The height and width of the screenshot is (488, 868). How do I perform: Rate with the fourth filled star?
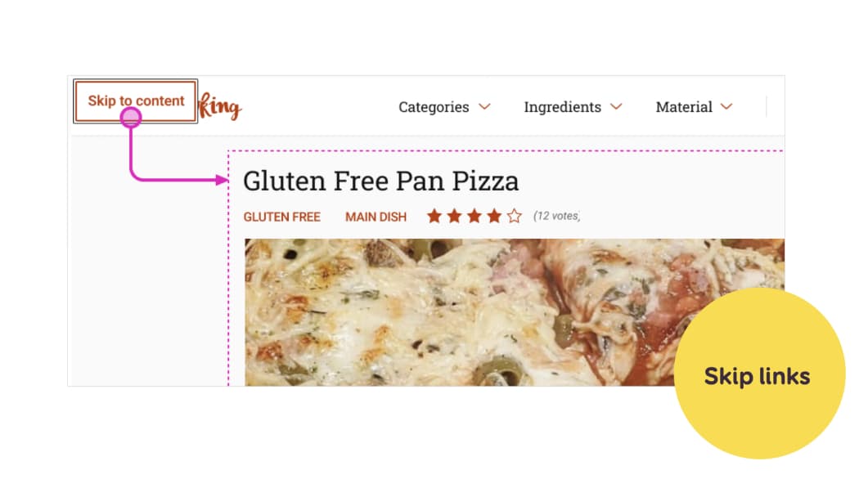click(x=494, y=216)
